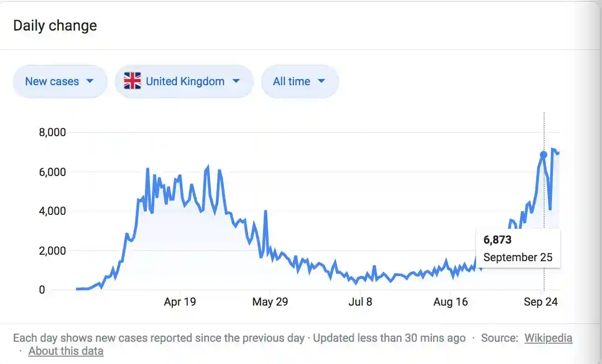Open the Wikipedia source link
The image size is (602, 364).
point(548,338)
